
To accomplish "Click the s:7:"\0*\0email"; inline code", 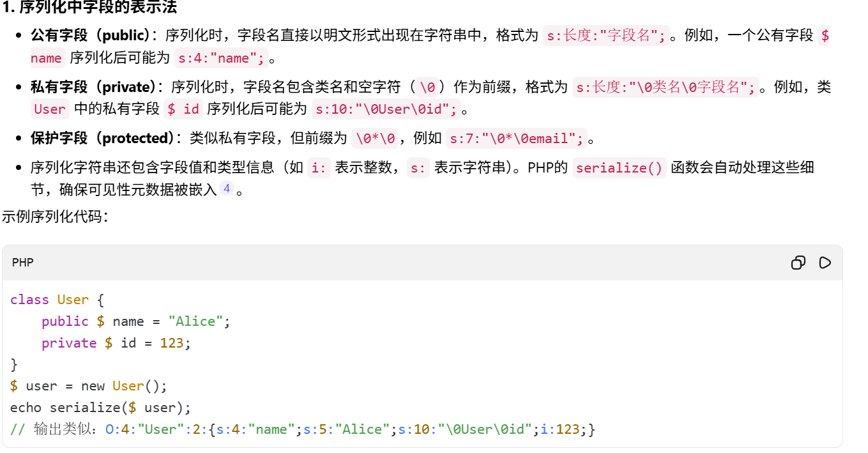I will point(516,138).
